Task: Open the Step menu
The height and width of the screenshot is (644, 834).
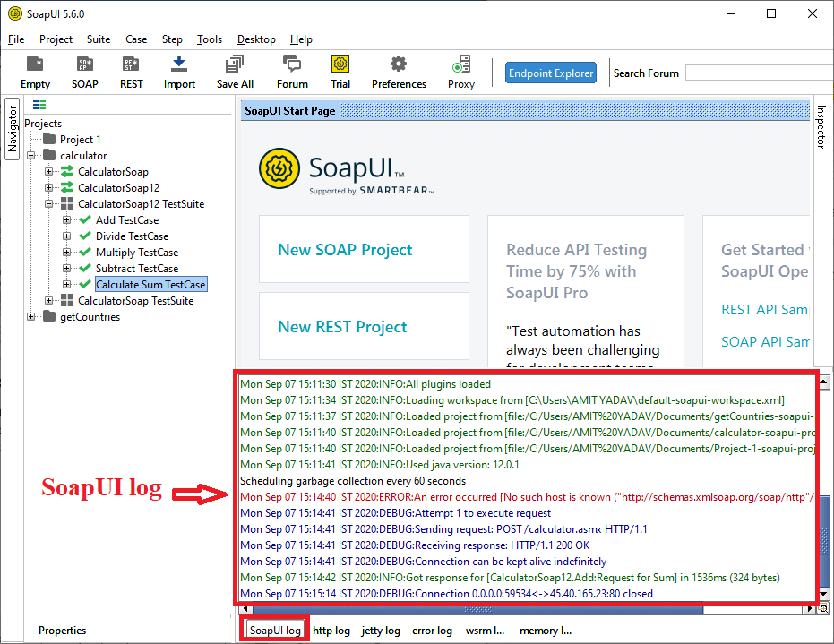Action: [x=172, y=39]
